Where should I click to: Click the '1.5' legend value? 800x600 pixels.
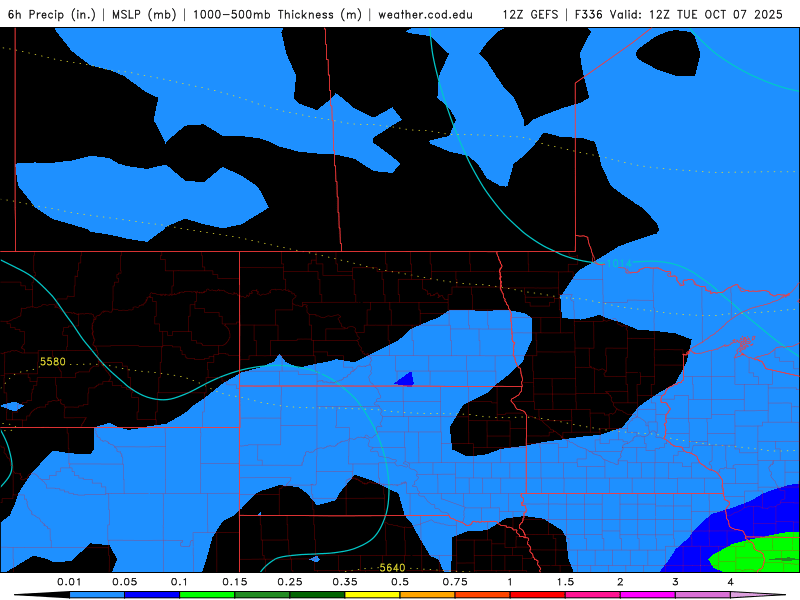pos(565,582)
